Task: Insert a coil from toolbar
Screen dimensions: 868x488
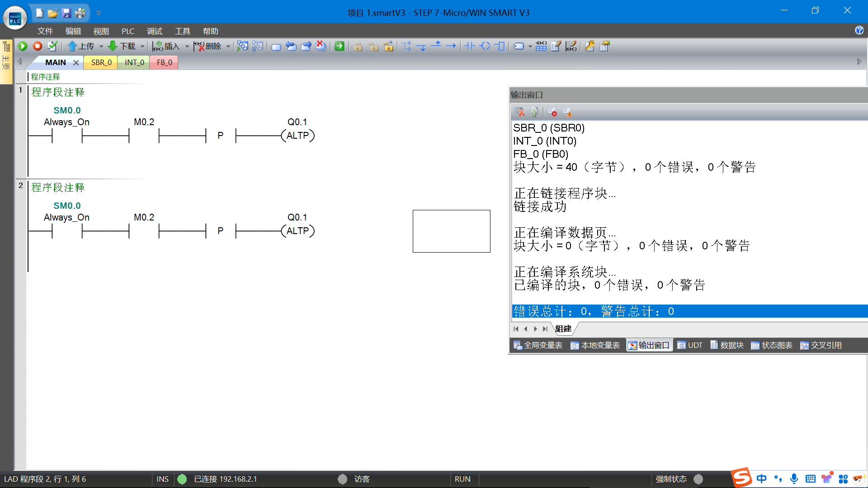Action: pyautogui.click(x=485, y=46)
